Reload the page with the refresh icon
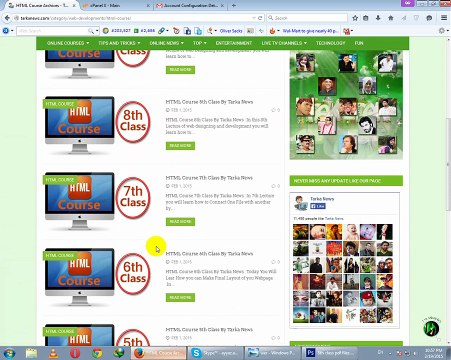 (x=261, y=18)
